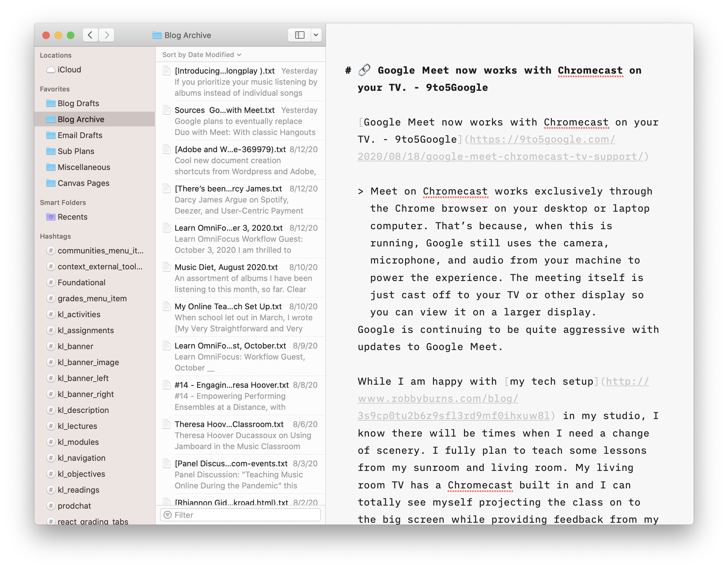This screenshot has width=728, height=570.
Task: Click the filter icon in the Filter field
Action: click(168, 515)
